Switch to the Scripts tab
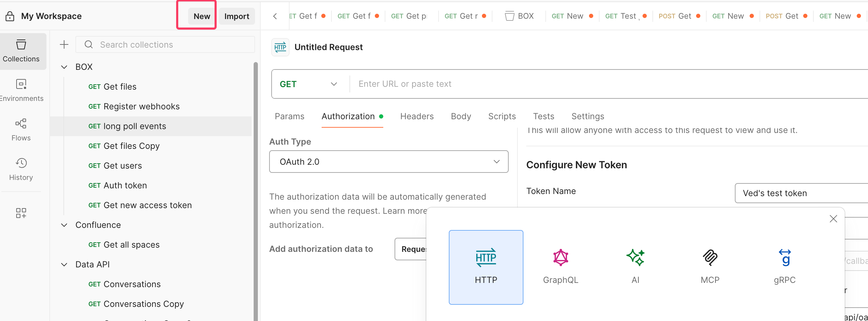Viewport: 868px width, 321px height. (x=502, y=116)
